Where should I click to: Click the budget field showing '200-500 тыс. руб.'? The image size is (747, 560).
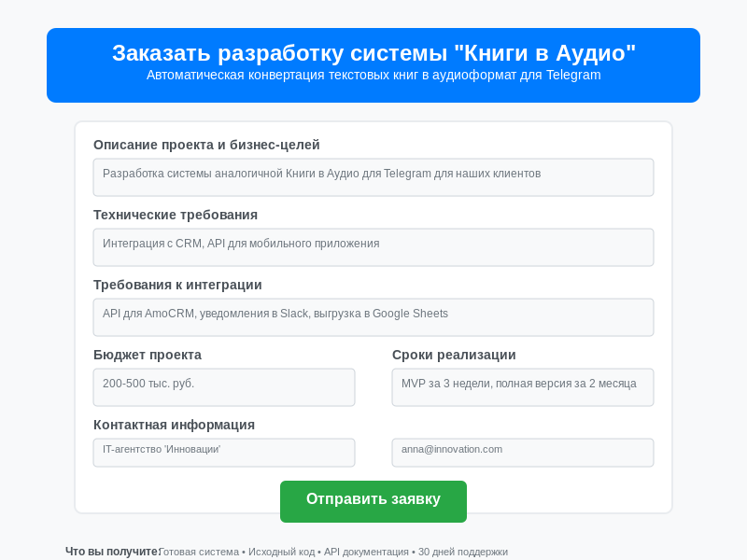click(x=224, y=386)
